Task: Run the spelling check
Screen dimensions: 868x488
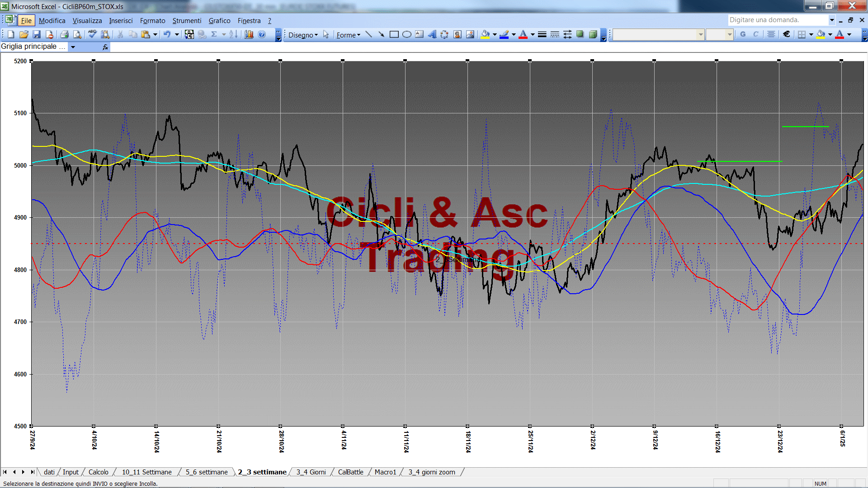Action: tap(92, 34)
